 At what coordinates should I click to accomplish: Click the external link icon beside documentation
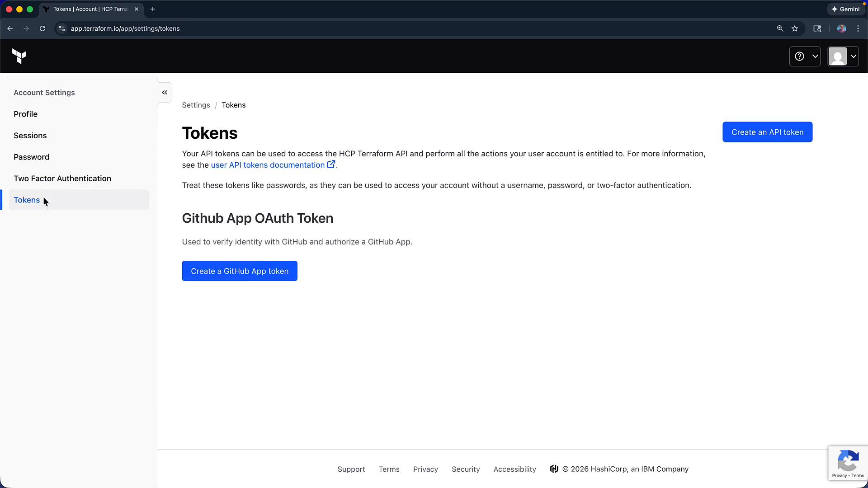[x=331, y=164]
